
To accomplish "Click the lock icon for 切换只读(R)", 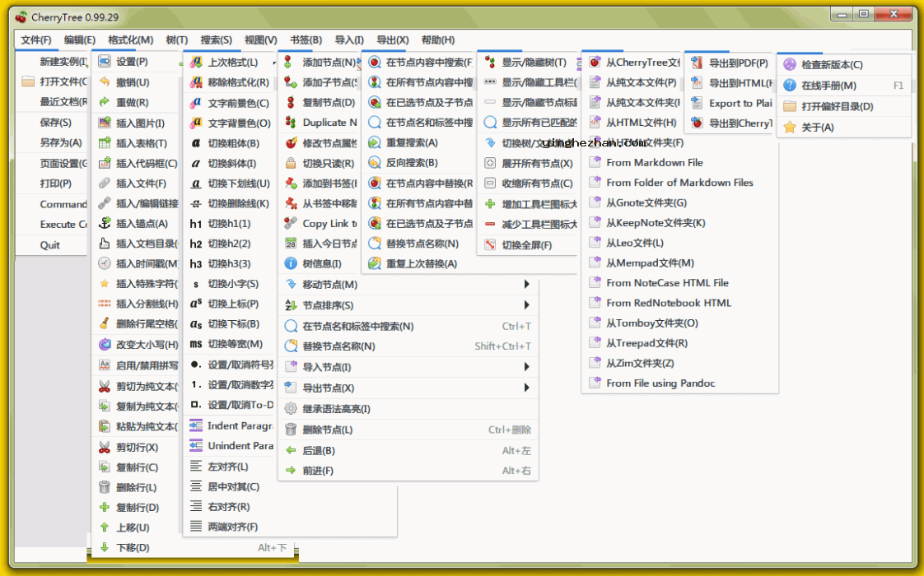I will pyautogui.click(x=291, y=163).
